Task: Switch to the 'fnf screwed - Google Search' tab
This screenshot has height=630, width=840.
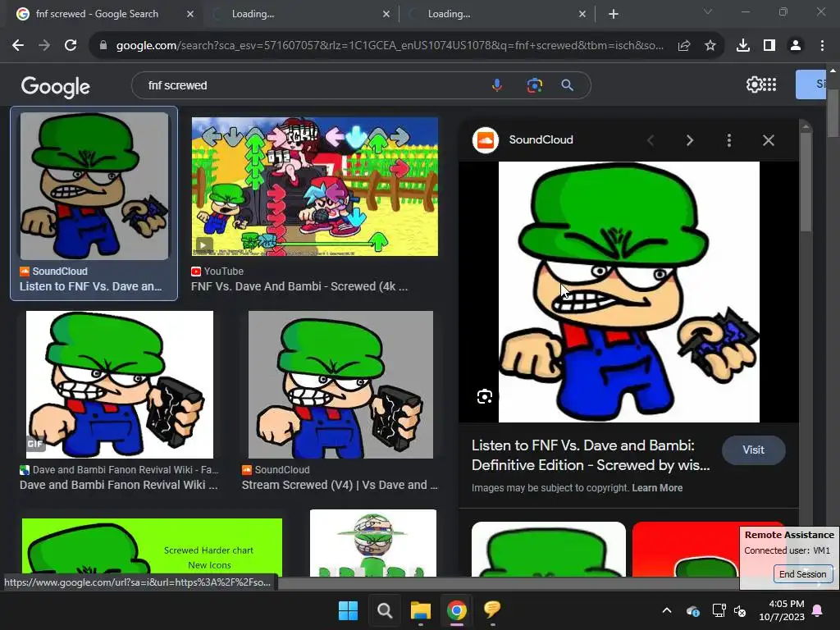Action: pos(104,14)
